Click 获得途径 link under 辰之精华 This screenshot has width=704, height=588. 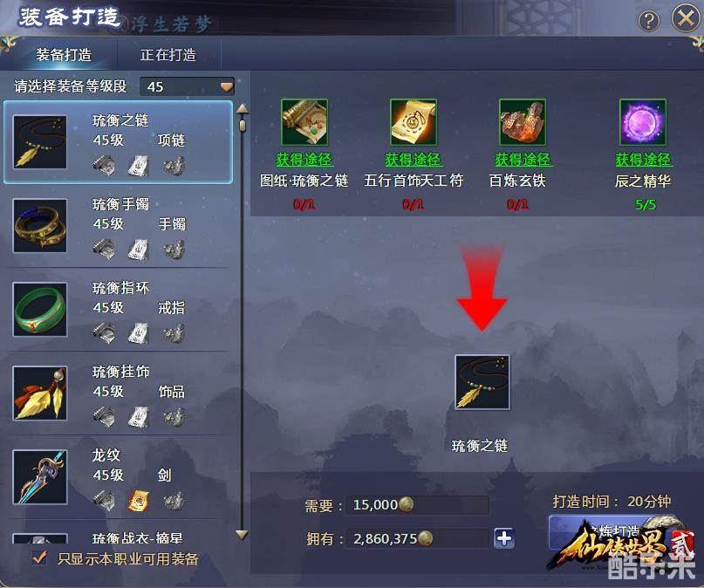(644, 160)
